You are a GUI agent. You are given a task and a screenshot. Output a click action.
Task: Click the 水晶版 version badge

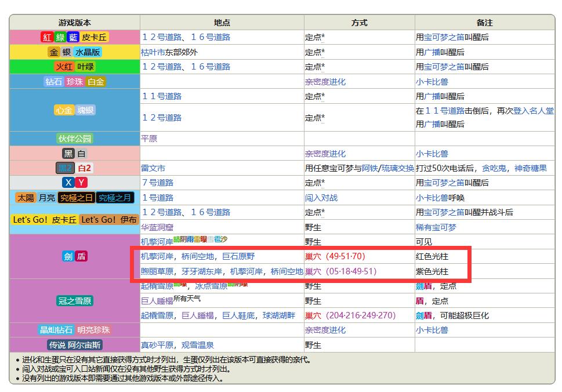[x=88, y=52]
